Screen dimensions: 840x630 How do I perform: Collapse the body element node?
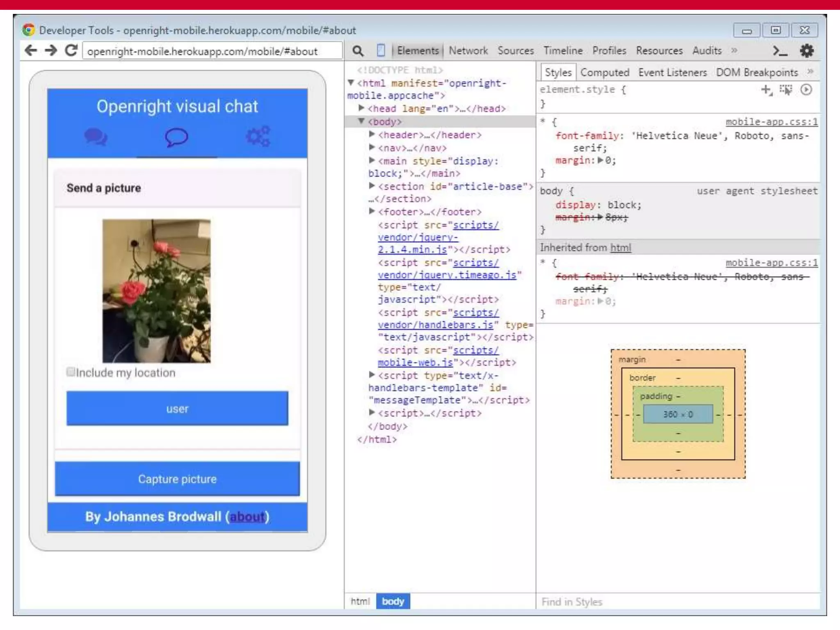(x=361, y=121)
